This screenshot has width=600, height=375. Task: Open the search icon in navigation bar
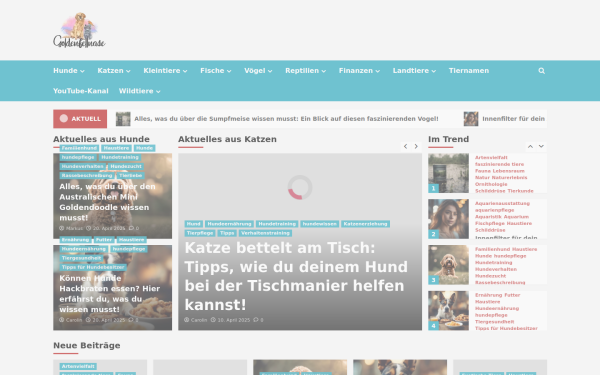pyautogui.click(x=541, y=71)
